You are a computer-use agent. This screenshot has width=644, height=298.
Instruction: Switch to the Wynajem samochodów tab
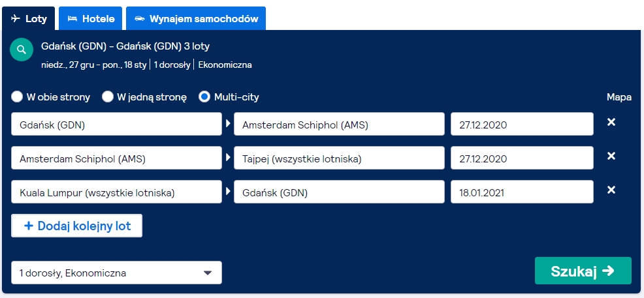(196, 19)
